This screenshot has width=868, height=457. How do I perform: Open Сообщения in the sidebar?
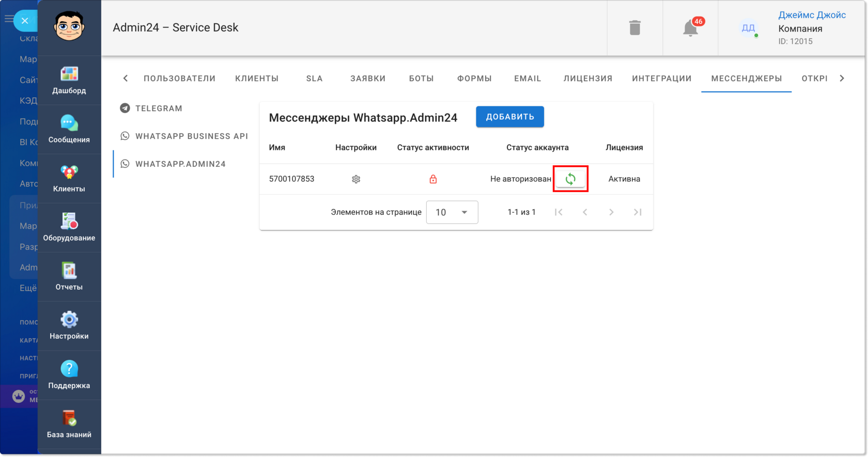[69, 130]
